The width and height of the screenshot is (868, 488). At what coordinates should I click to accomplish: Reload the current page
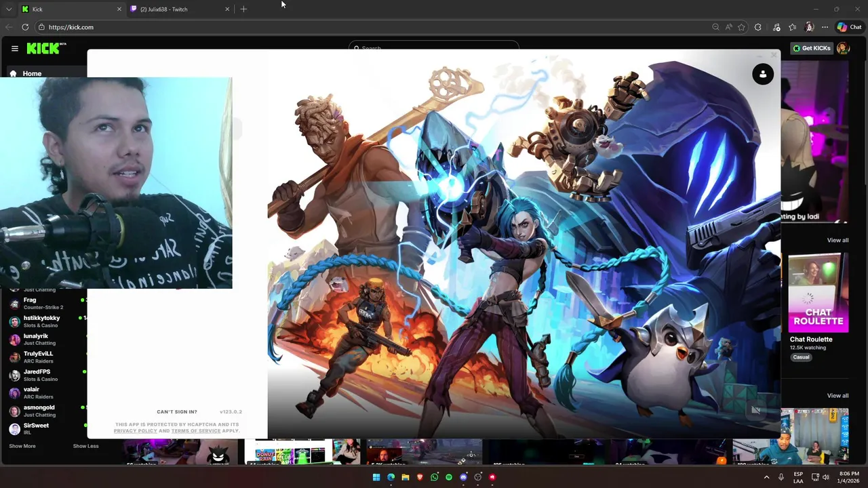[x=25, y=27]
